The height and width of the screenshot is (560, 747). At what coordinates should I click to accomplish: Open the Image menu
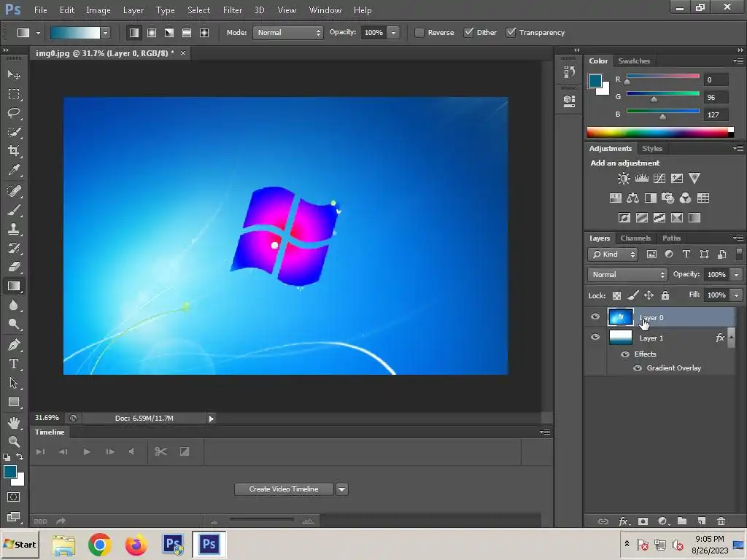(98, 10)
